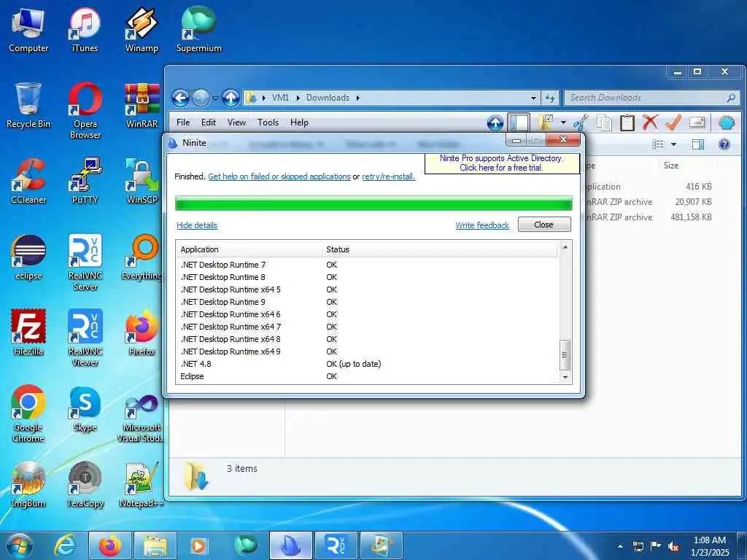Viewport: 747px width, 560px height.
Task: Change view using the view icon
Action: coord(658,144)
